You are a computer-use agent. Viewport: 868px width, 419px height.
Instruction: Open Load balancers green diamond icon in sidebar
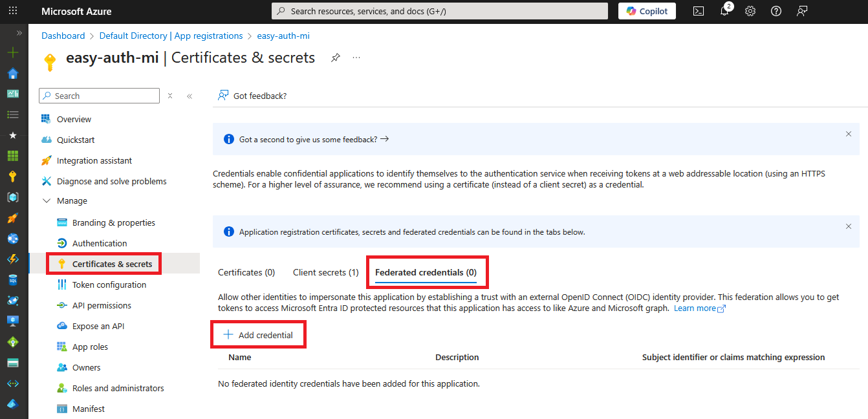13,342
